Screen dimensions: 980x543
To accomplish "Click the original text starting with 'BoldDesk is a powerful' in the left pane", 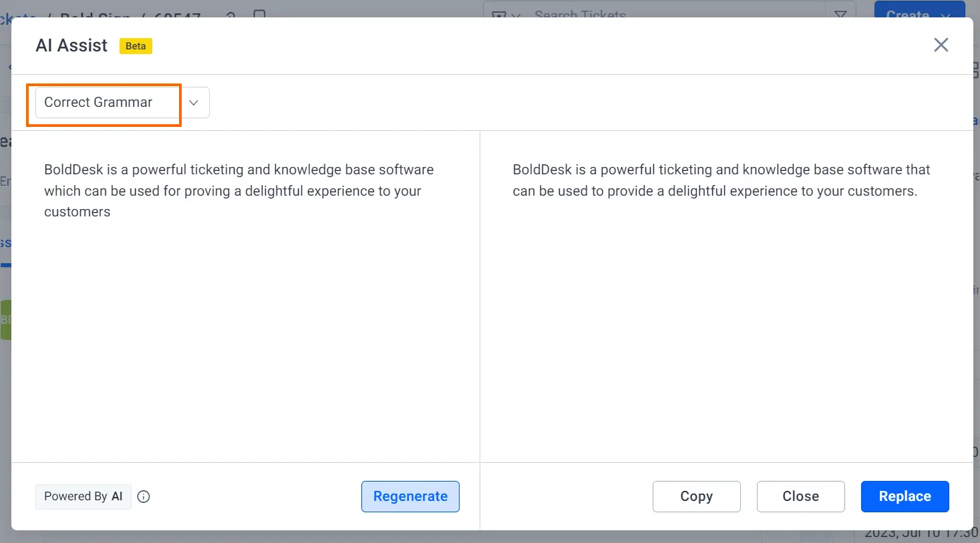I will point(238,190).
